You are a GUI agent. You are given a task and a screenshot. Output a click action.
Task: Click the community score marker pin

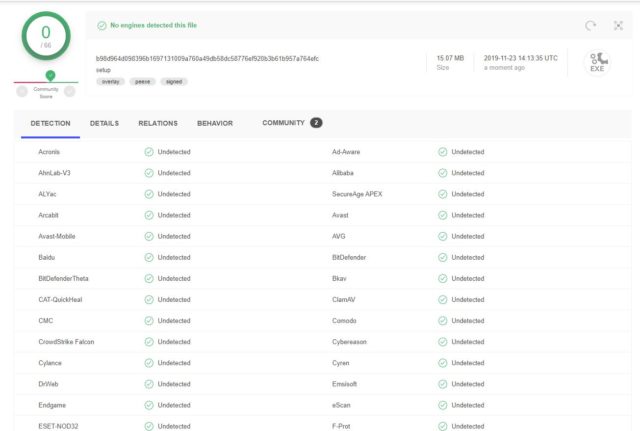coord(50,76)
